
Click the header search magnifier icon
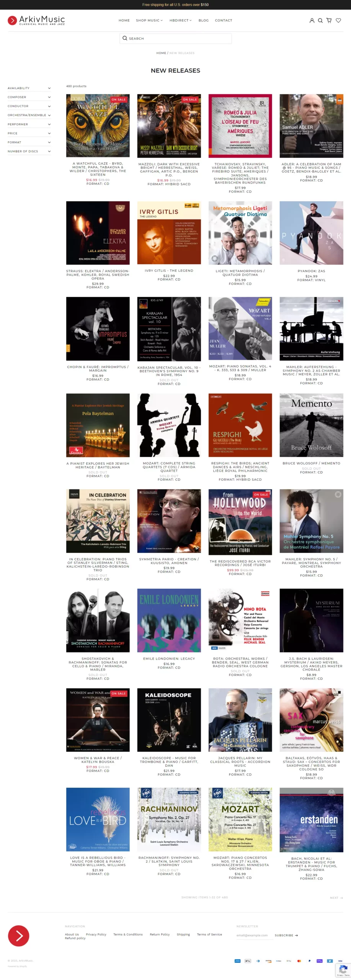coord(320,21)
